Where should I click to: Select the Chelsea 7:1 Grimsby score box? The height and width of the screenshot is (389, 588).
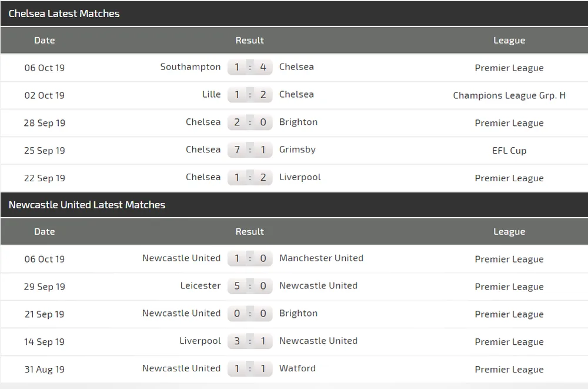click(250, 150)
